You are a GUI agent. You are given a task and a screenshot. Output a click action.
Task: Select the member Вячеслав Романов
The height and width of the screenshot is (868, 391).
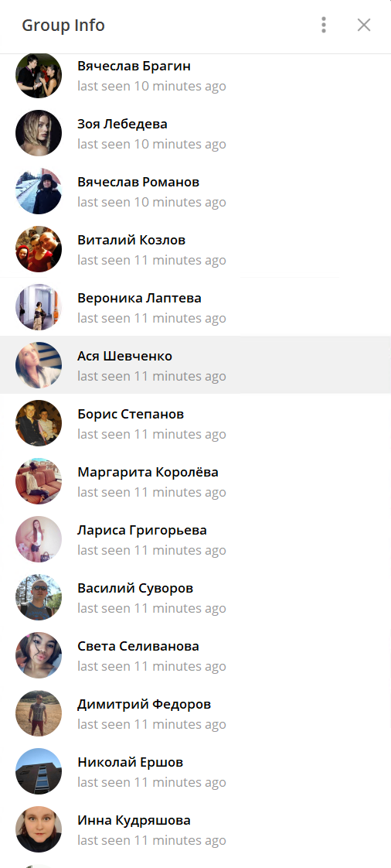click(195, 191)
